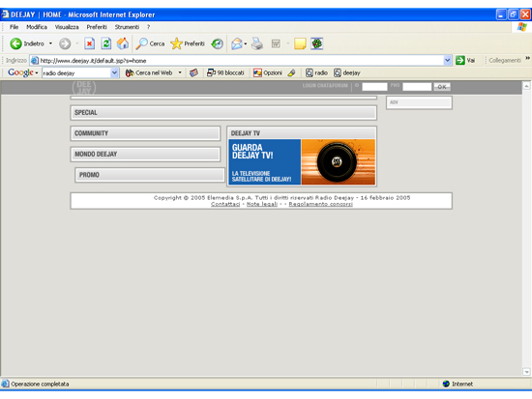Open Google toolbar Opzioni

[268, 72]
